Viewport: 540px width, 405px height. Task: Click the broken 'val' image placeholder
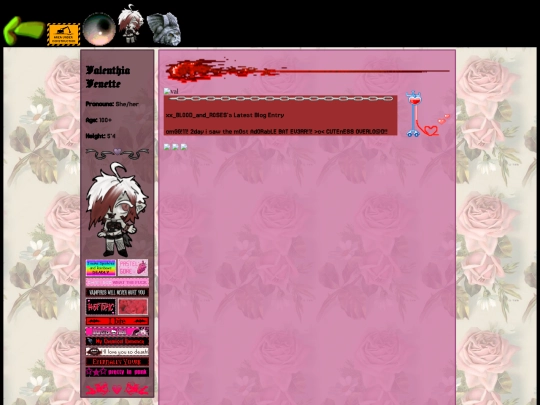pyautogui.click(x=171, y=91)
